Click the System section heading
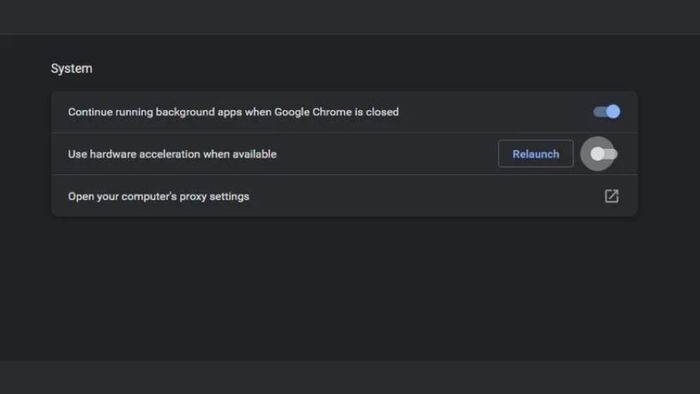Screen dimensions: 700x394 [x=71, y=69]
